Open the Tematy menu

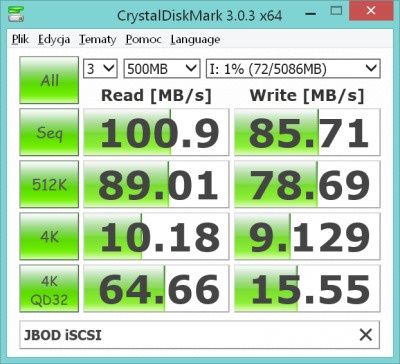[x=98, y=40]
